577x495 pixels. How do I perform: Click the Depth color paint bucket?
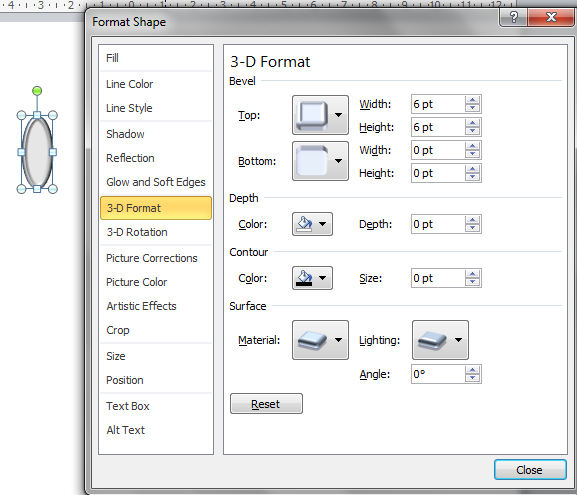(x=305, y=224)
